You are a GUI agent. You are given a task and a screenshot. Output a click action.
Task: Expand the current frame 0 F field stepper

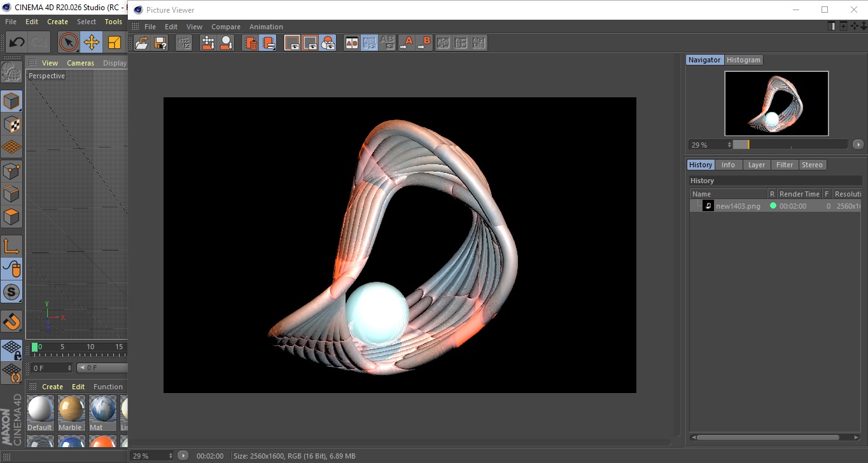[69, 368]
